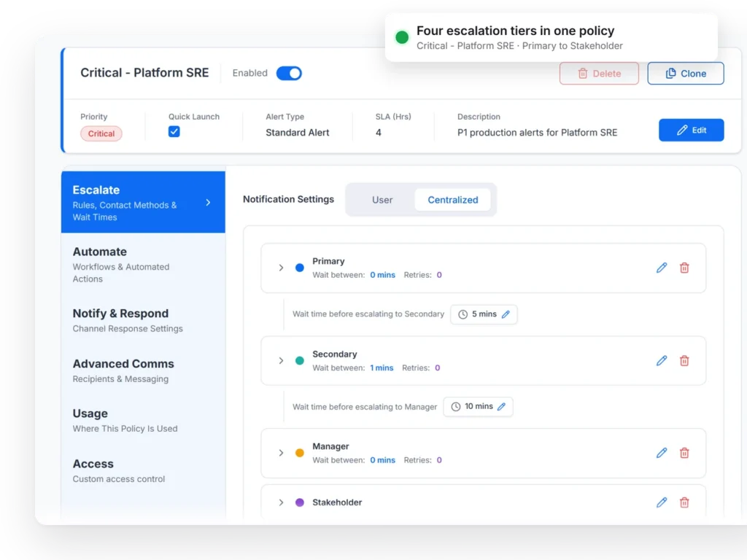
Task: Click the Clone policy button
Action: click(x=686, y=74)
